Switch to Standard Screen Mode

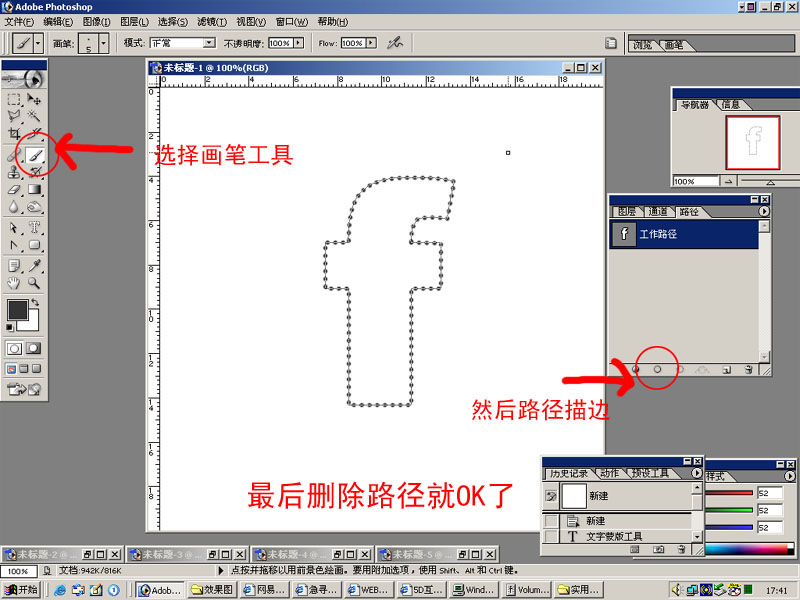[x=11, y=369]
